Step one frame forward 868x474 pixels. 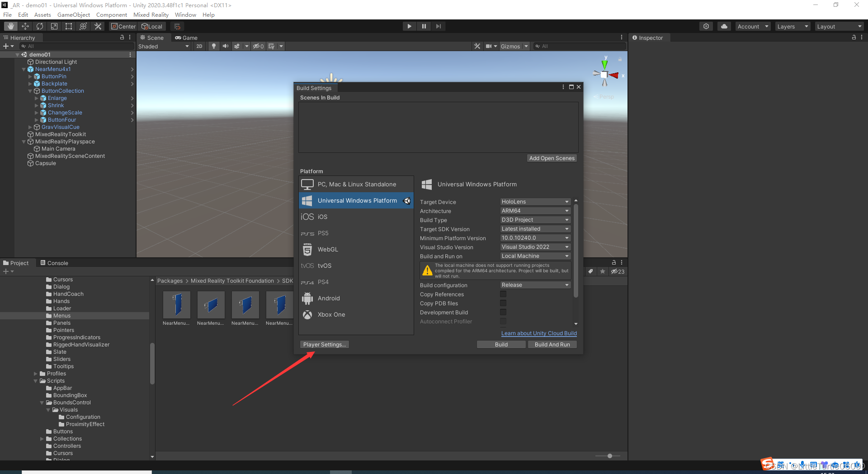[x=438, y=26]
